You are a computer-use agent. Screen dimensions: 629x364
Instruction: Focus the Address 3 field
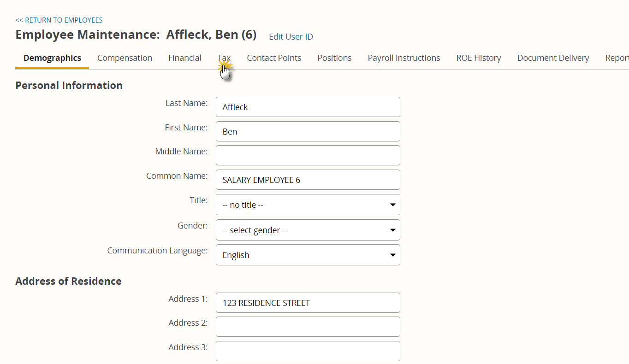[308, 351]
